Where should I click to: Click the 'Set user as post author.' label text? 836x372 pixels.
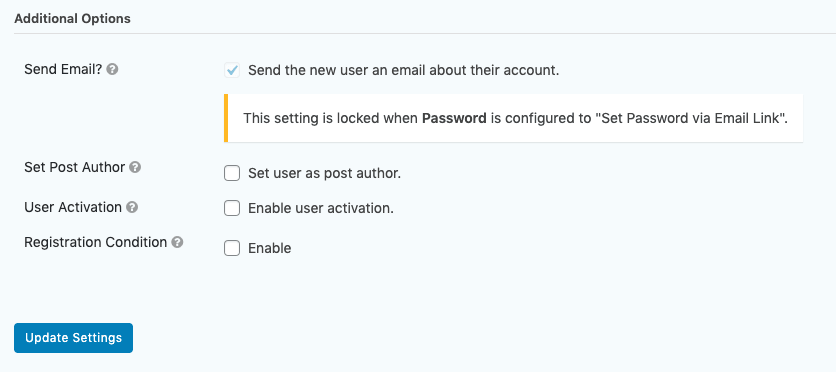pos(324,173)
